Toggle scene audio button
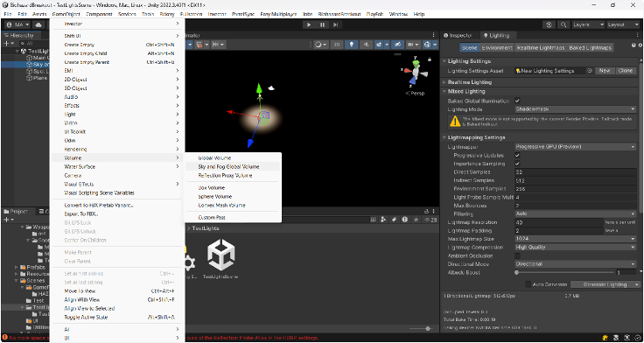The width and height of the screenshot is (644, 343). tap(367, 45)
